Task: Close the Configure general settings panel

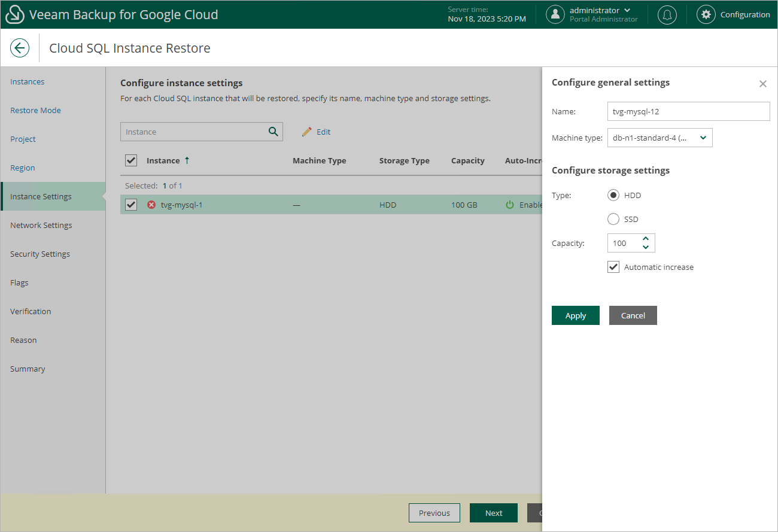Action: point(762,84)
